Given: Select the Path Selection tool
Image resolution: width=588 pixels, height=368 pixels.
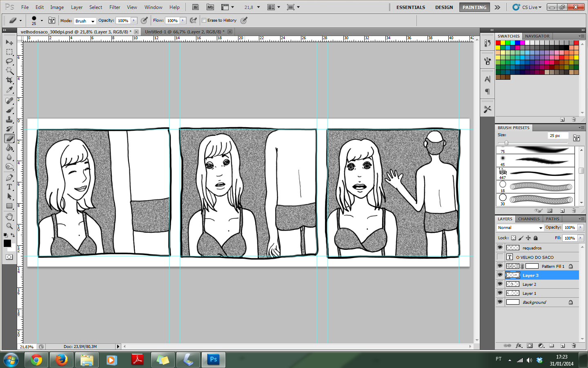Looking at the screenshot, I should (9, 196).
